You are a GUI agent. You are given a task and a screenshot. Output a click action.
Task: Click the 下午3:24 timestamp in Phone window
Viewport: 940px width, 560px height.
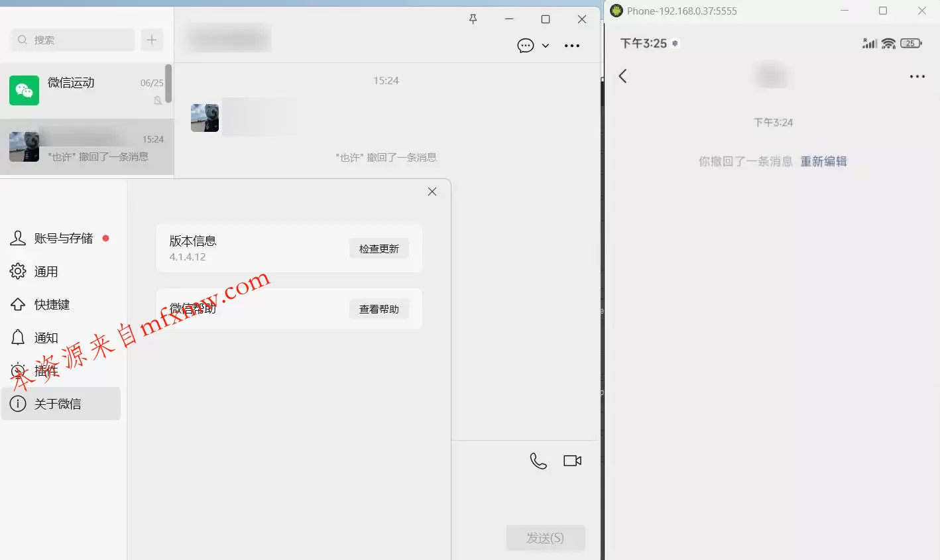click(774, 123)
